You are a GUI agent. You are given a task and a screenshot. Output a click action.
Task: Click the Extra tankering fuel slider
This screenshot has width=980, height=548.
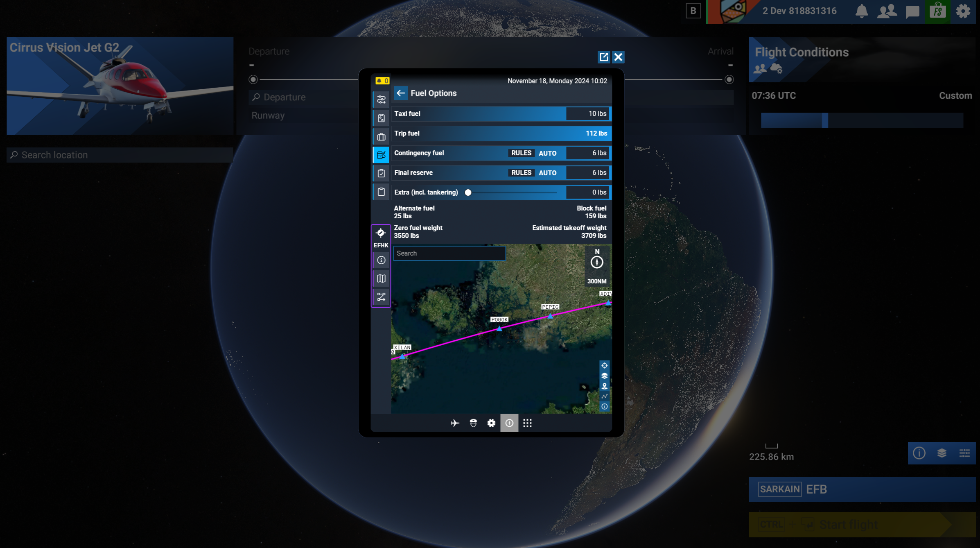512,192
